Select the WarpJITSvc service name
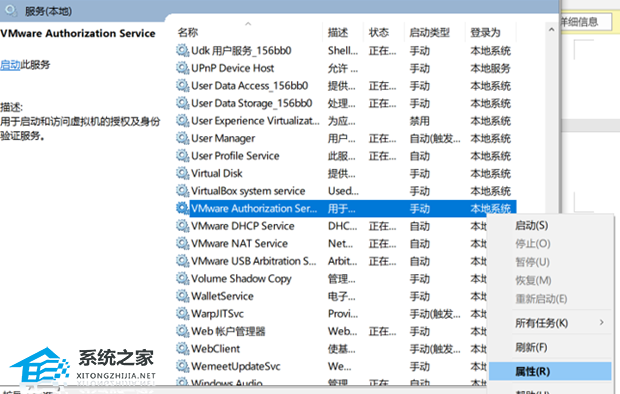Viewport: 620px width, 394px height. 217,313
